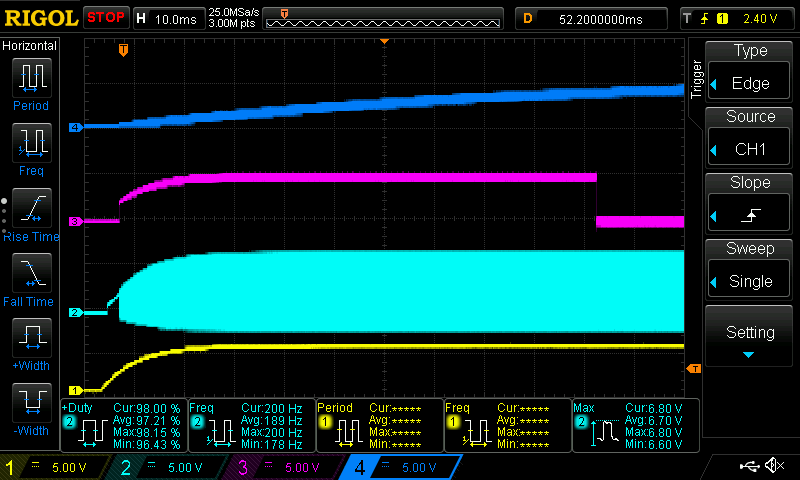Click the sample rate 25.0MSa/s readout
Screen dimensions: 800x480
[x=234, y=12]
